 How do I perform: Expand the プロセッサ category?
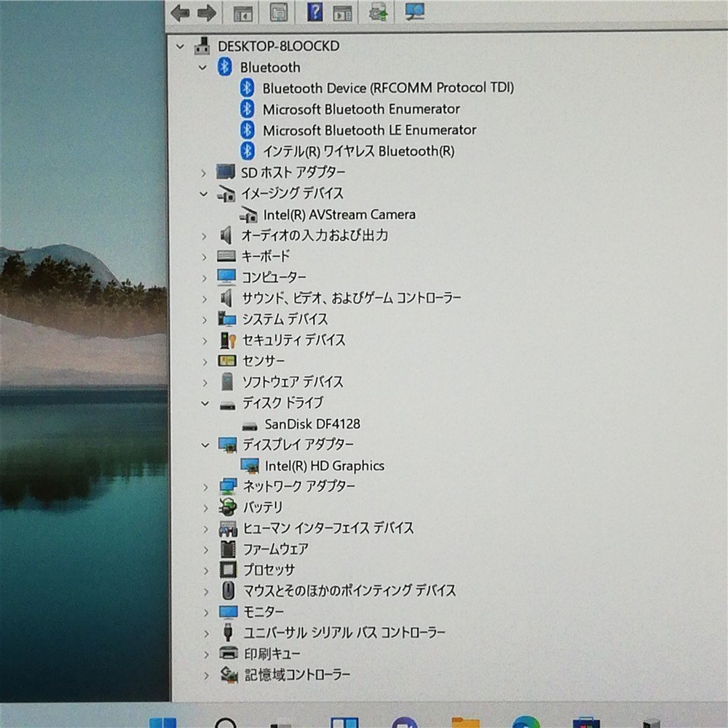(x=205, y=570)
